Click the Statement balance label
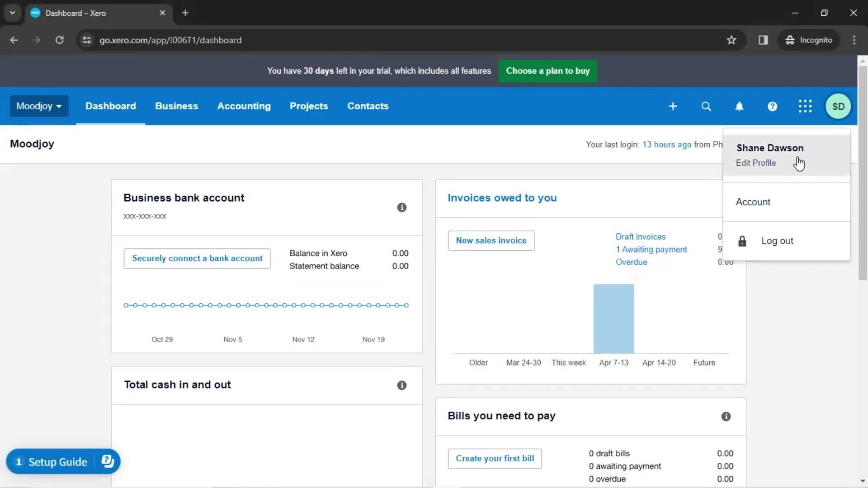868x488 pixels. pos(324,266)
